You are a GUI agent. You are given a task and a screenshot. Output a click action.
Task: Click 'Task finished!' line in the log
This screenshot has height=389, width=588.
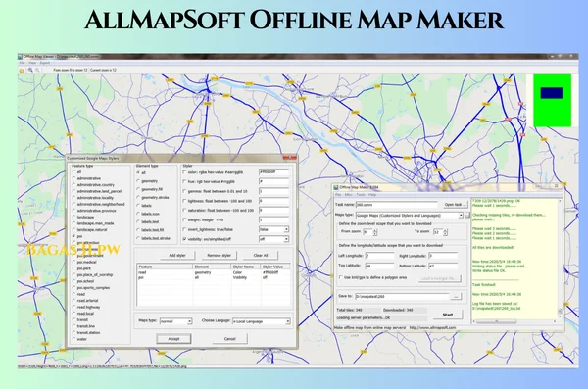pos(484,285)
